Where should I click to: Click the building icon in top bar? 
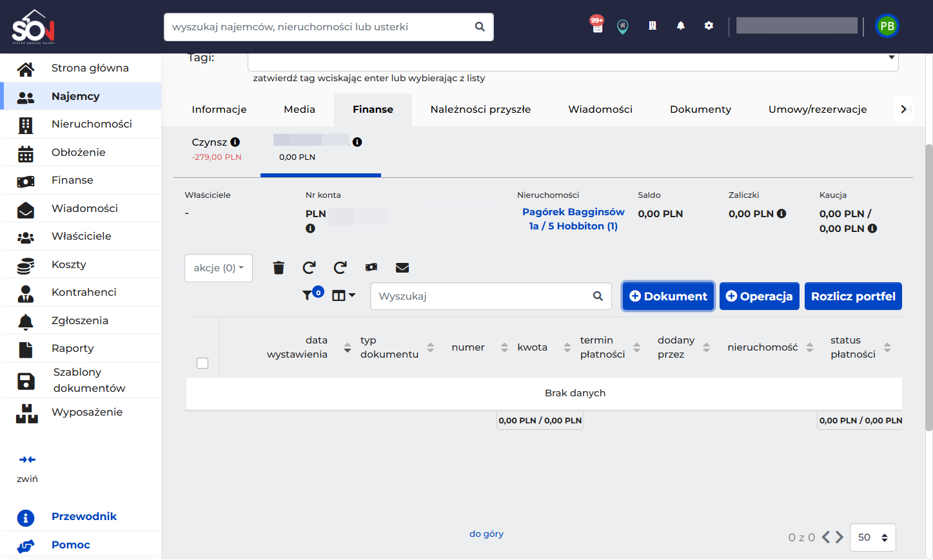[653, 26]
